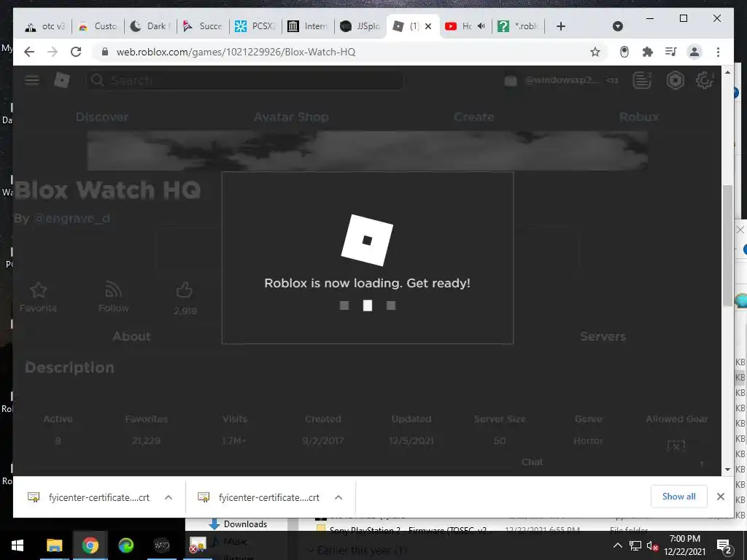Go to Avatar Shop in Roblox nav
This screenshot has width=747, height=560.
pyautogui.click(x=291, y=117)
